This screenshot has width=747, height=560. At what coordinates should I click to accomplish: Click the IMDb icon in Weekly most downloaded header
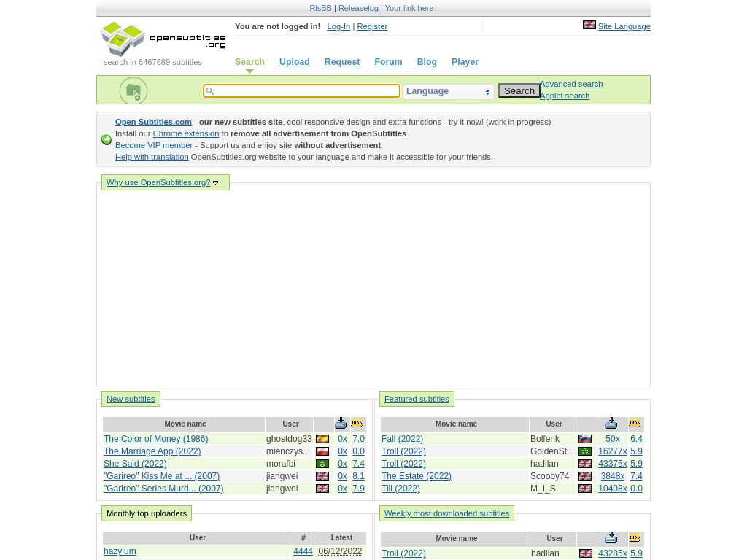635,538
